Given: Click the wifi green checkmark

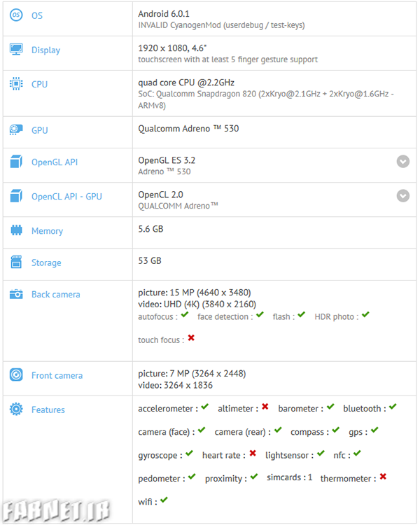Looking at the screenshot, I should [x=164, y=500].
